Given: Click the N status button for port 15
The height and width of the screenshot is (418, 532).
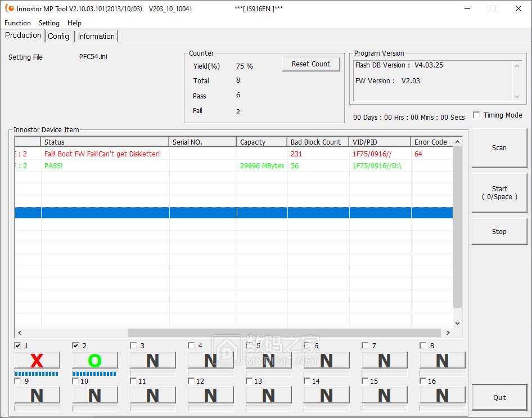Looking at the screenshot, I should pyautogui.click(x=385, y=395).
